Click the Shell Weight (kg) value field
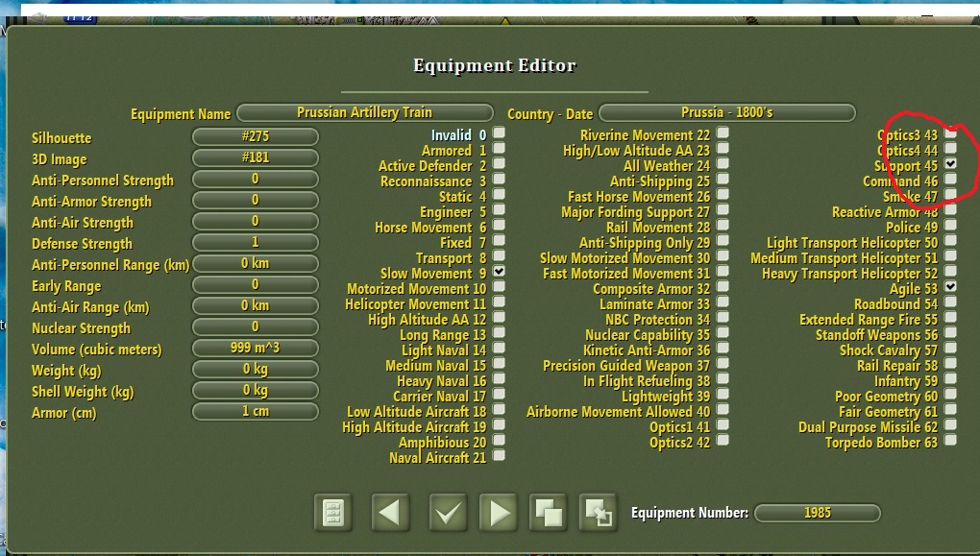 tap(255, 391)
